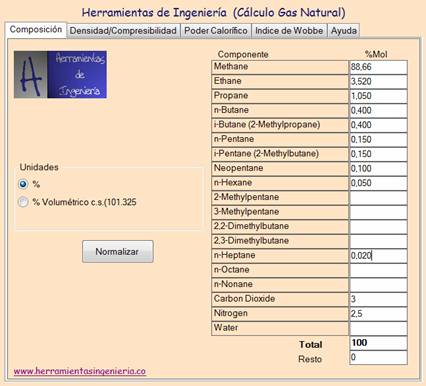The width and height of the screenshot is (426, 386).
Task: Go to the Indice de Wobbe tab
Action: tap(289, 31)
